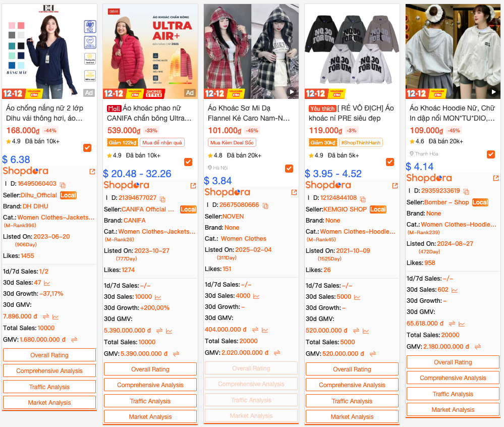
Task: Click the Mua Kèm Deal Sốc tag
Action: point(232,142)
